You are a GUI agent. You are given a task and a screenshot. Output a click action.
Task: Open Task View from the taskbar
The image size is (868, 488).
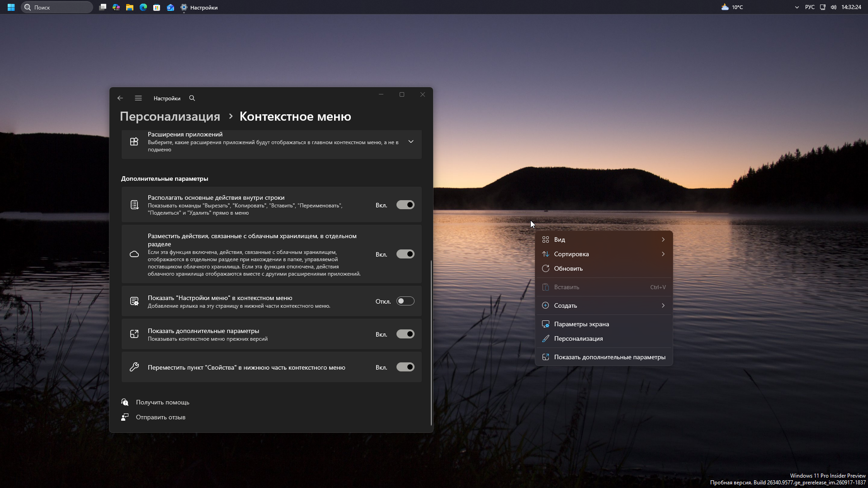point(103,7)
